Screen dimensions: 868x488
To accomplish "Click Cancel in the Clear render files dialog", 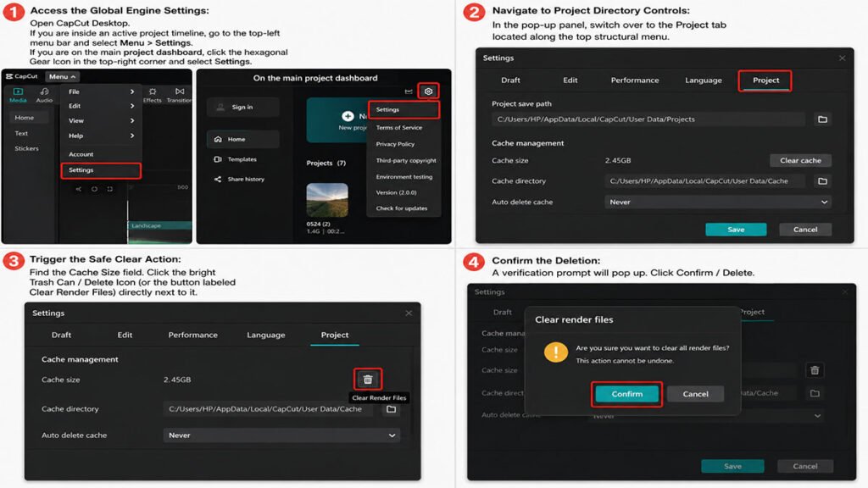I will click(x=695, y=394).
